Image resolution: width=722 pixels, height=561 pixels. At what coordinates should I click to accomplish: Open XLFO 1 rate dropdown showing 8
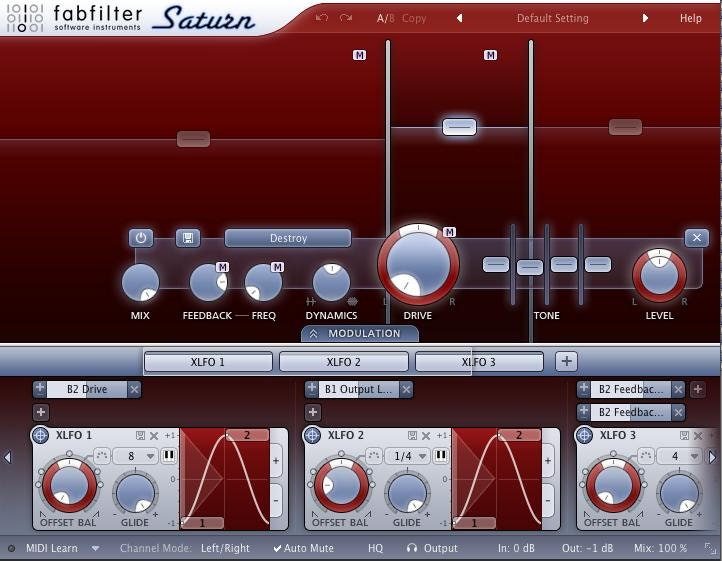pos(135,456)
